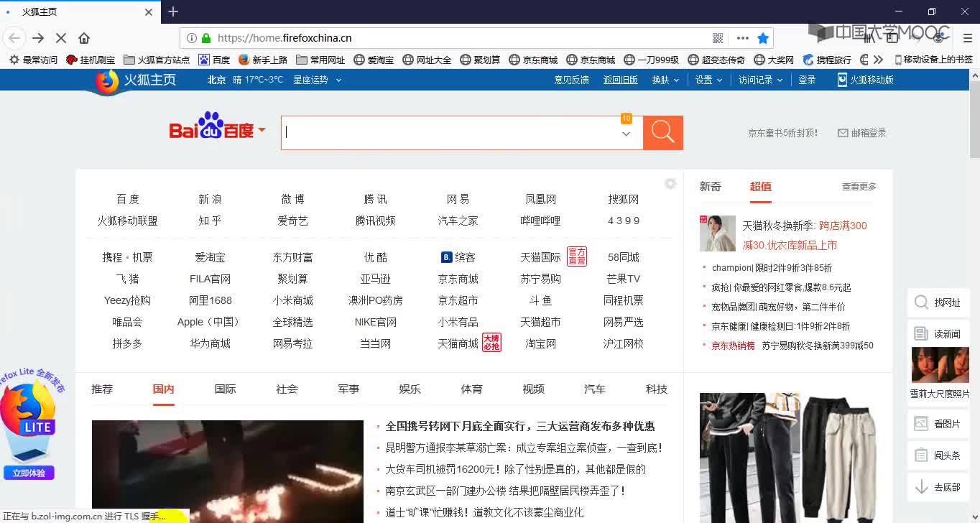Click the forward navigation arrow
Screen dimensions: 980x523
point(38,38)
